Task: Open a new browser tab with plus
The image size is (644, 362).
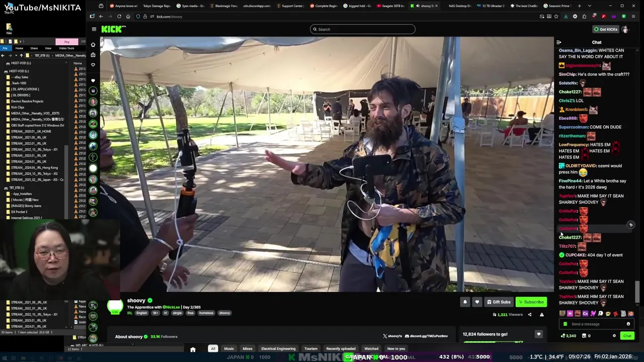Action: [x=579, y=6]
